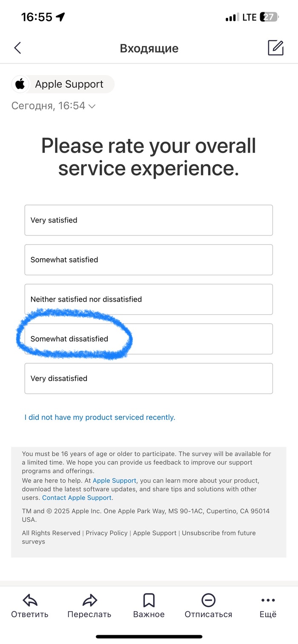Image resolution: width=298 pixels, height=644 pixels.
Task: Click Unsubscribe from future surveys link
Action: point(218,533)
